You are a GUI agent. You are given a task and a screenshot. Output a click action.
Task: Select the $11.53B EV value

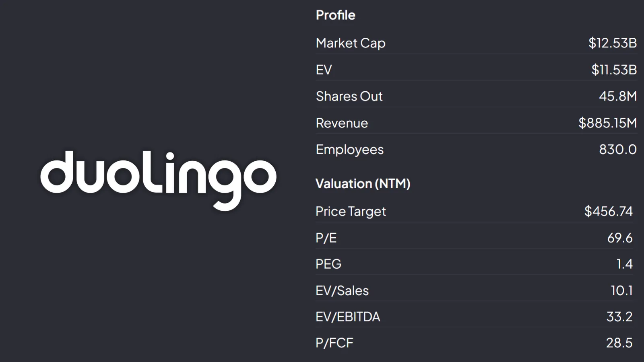tap(614, 70)
